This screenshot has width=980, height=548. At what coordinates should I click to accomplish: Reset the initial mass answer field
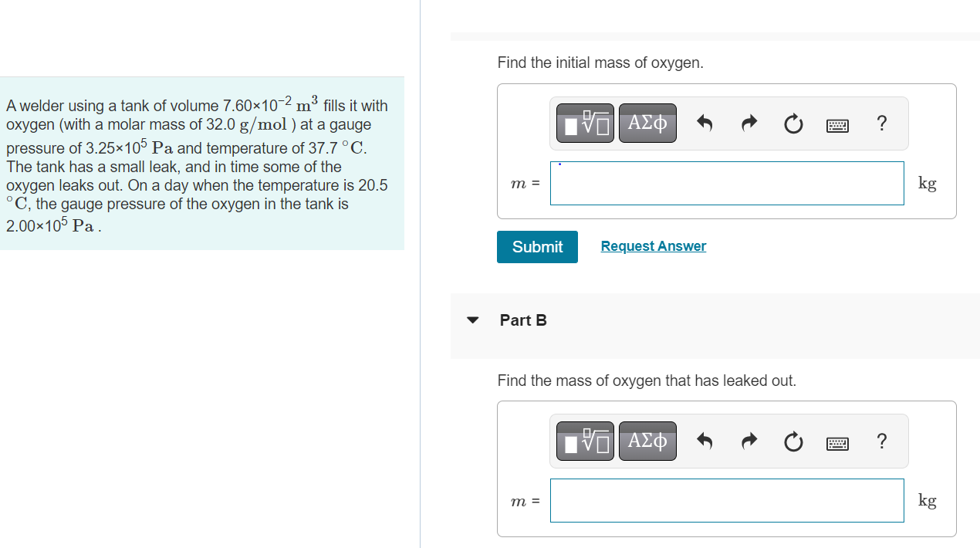pos(793,123)
